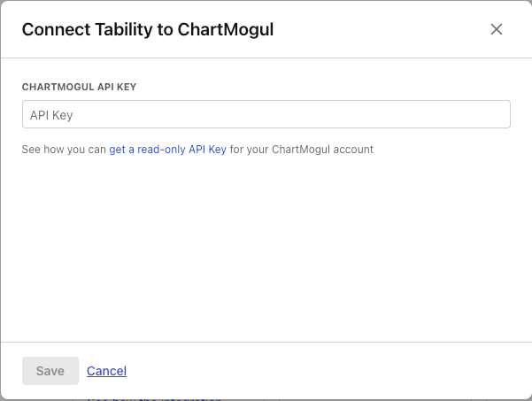The height and width of the screenshot is (401, 532).
Task: Click the X icon in dialog header
Action: pyautogui.click(x=497, y=29)
